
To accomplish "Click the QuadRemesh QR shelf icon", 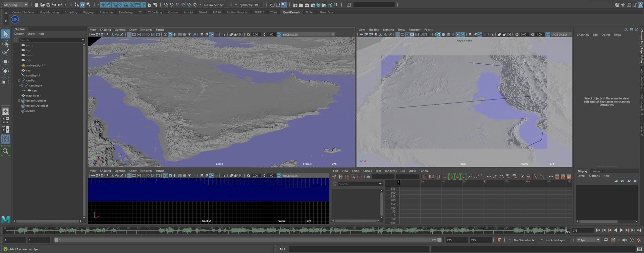I will click(15, 19).
